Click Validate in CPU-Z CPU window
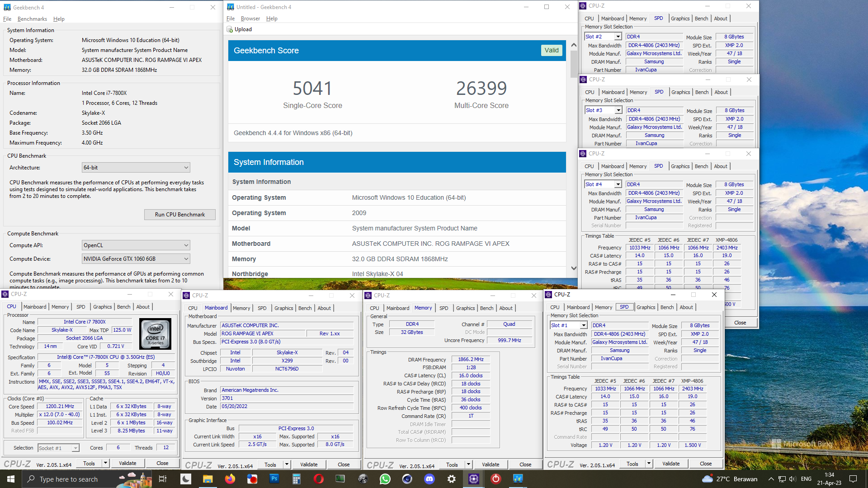 (x=127, y=463)
